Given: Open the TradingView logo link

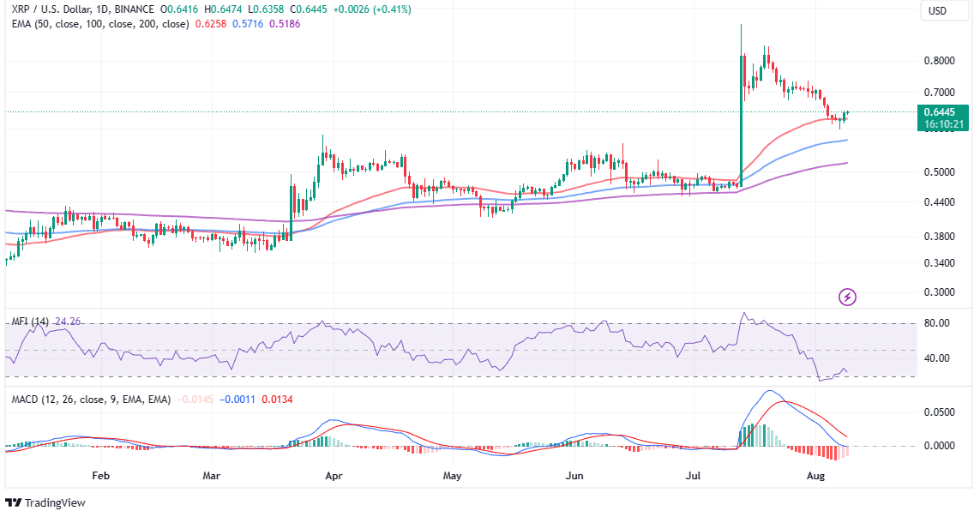Looking at the screenshot, I should [x=45, y=502].
